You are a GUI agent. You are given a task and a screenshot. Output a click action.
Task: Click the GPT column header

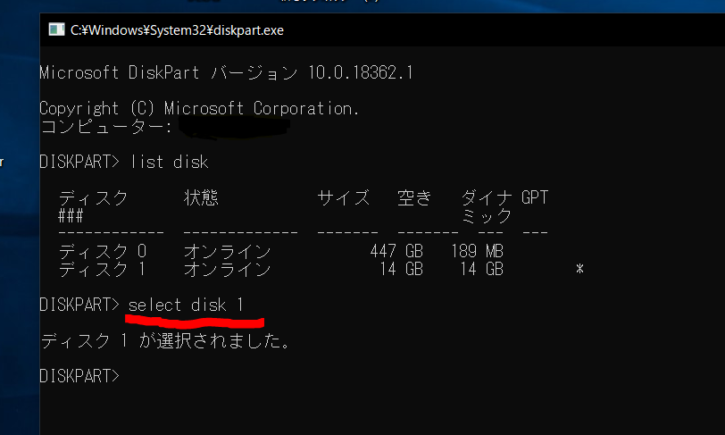[x=535, y=198]
